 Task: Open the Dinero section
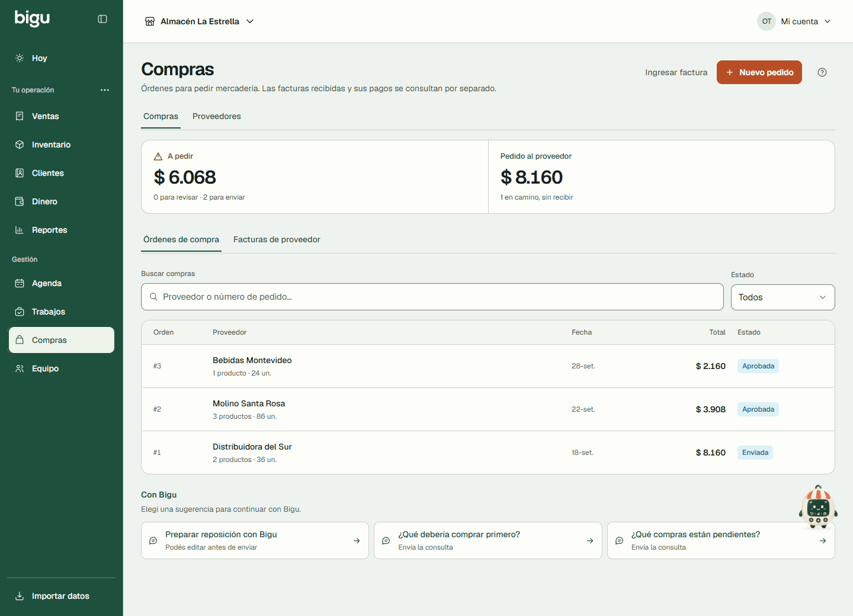coord(62,201)
